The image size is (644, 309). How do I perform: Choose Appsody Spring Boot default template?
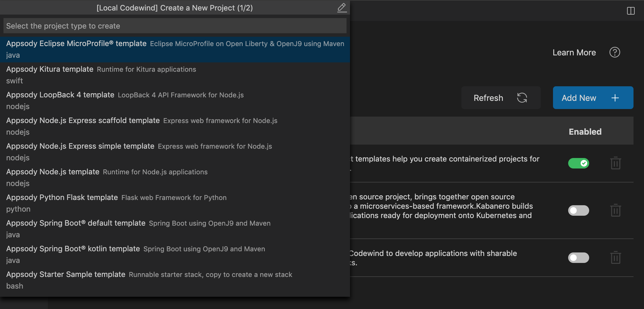pyautogui.click(x=117, y=228)
